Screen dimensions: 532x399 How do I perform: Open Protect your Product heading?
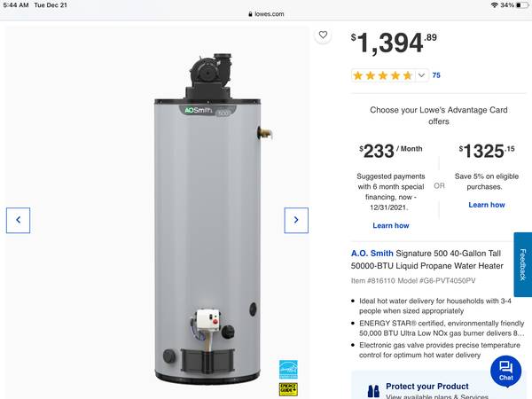(427, 387)
